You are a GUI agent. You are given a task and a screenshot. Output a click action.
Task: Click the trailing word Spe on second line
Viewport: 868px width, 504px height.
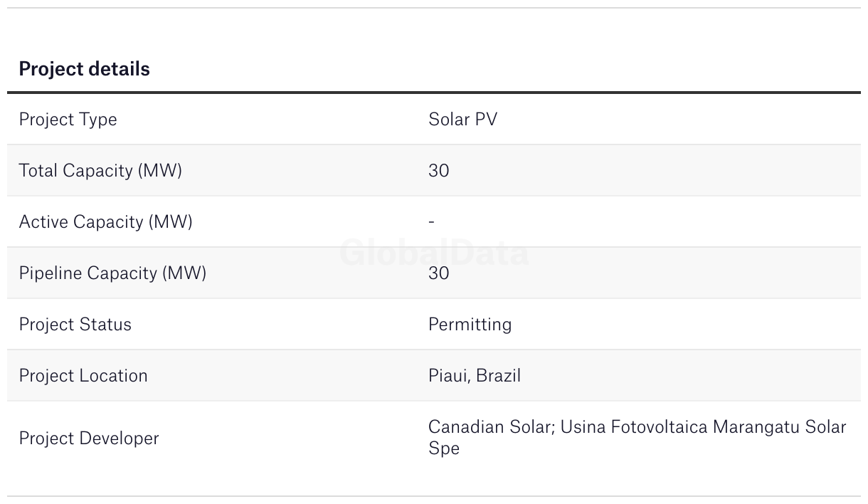[444, 448]
